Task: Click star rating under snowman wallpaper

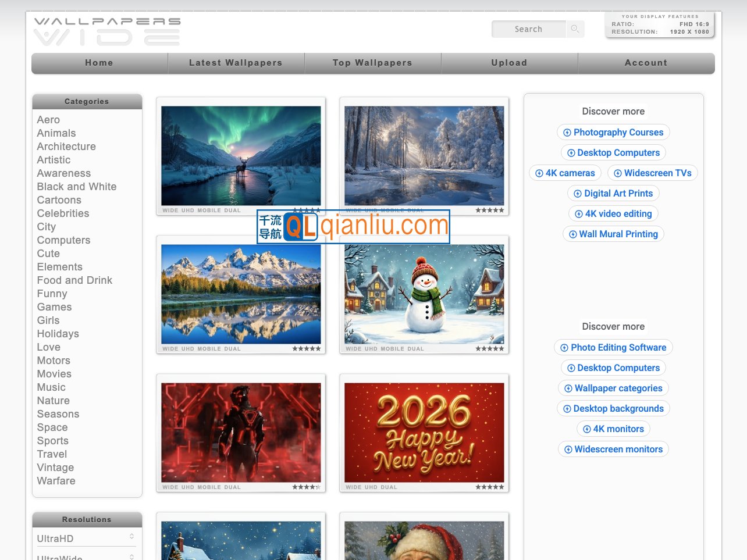Action: point(489,349)
